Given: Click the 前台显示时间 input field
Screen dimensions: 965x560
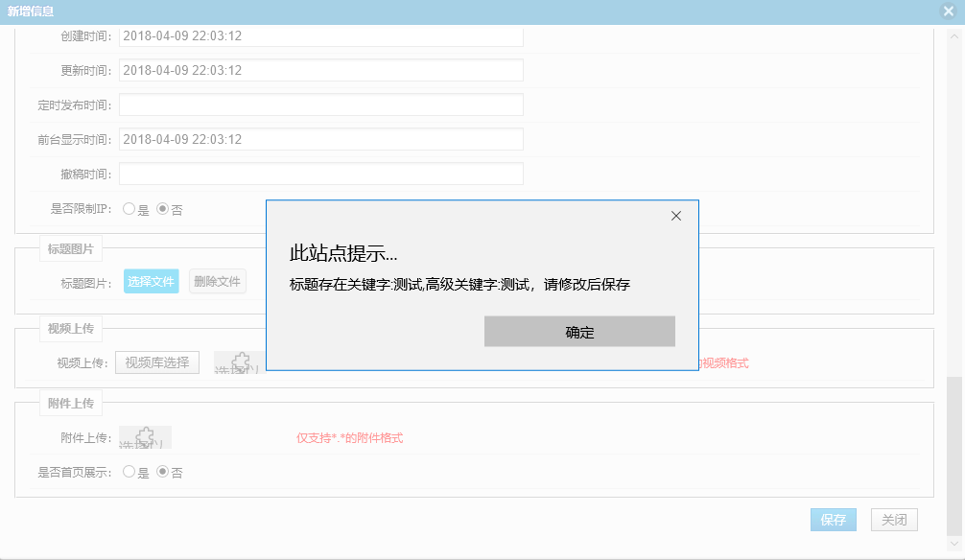Looking at the screenshot, I should coord(320,139).
